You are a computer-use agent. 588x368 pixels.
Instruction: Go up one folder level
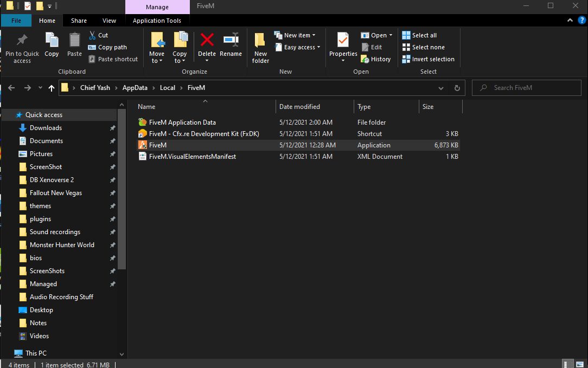52,88
